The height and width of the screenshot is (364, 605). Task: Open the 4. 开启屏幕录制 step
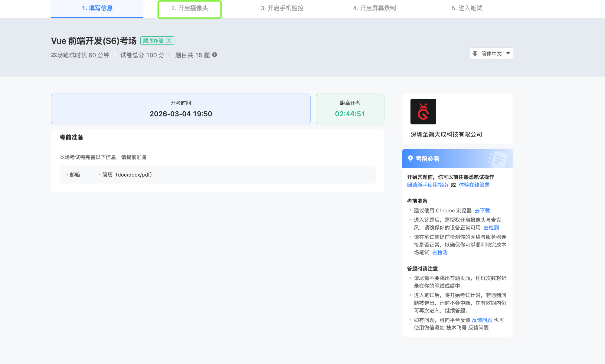pyautogui.click(x=374, y=8)
